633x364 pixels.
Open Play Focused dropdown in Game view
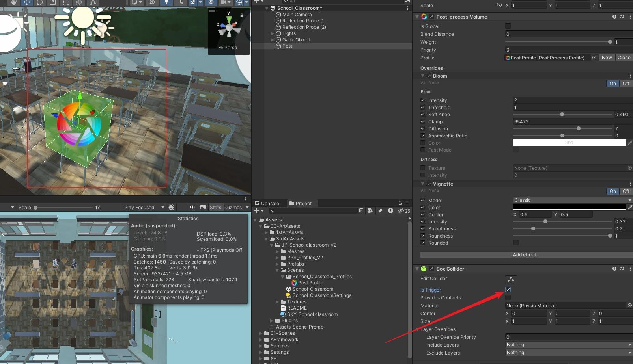click(144, 207)
